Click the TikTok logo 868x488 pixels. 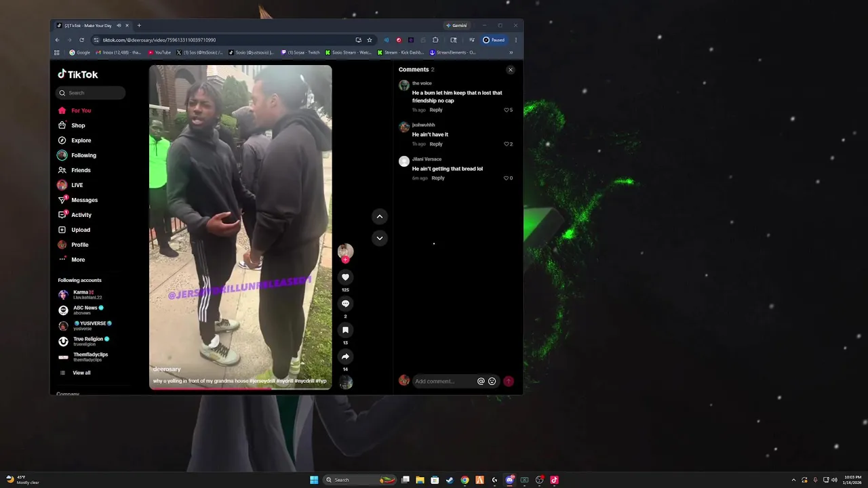pyautogui.click(x=77, y=74)
